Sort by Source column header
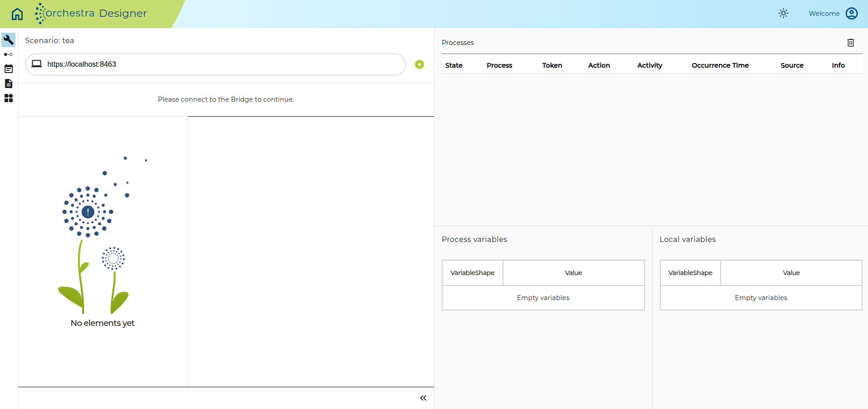This screenshot has height=409, width=868. (792, 65)
